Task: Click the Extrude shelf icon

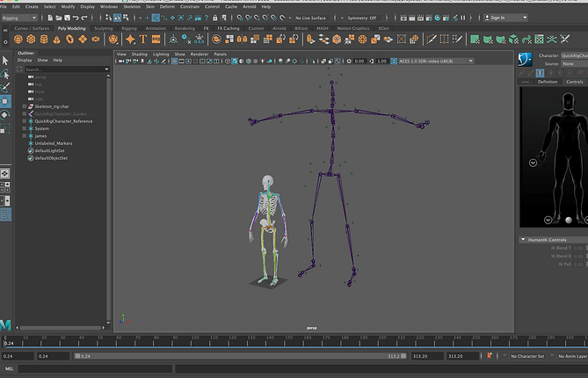Action: tap(310, 39)
